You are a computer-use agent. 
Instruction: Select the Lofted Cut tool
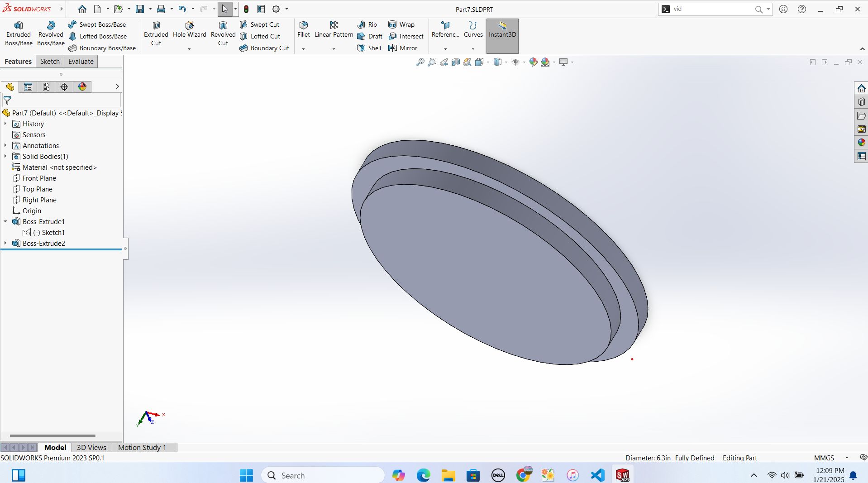click(x=260, y=36)
